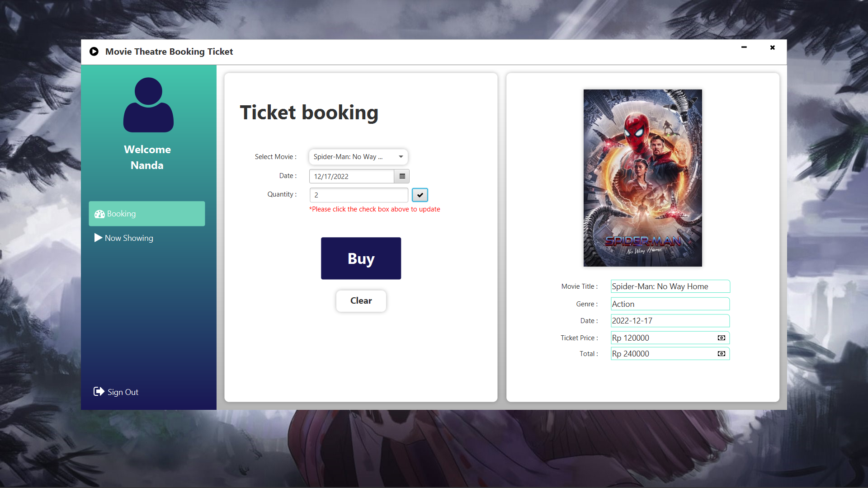Click the Spider-Man movie poster
The width and height of the screenshot is (868, 488).
click(x=642, y=178)
